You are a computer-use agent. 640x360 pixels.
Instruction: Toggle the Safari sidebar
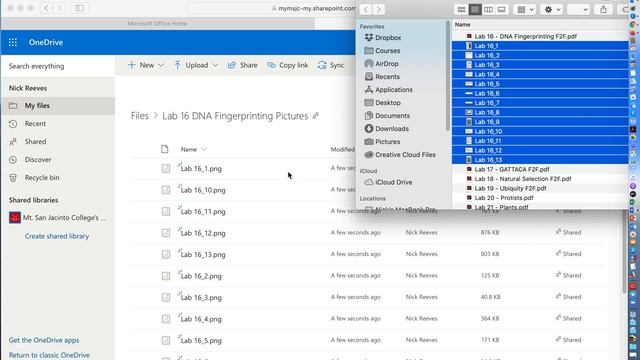pos(80,8)
